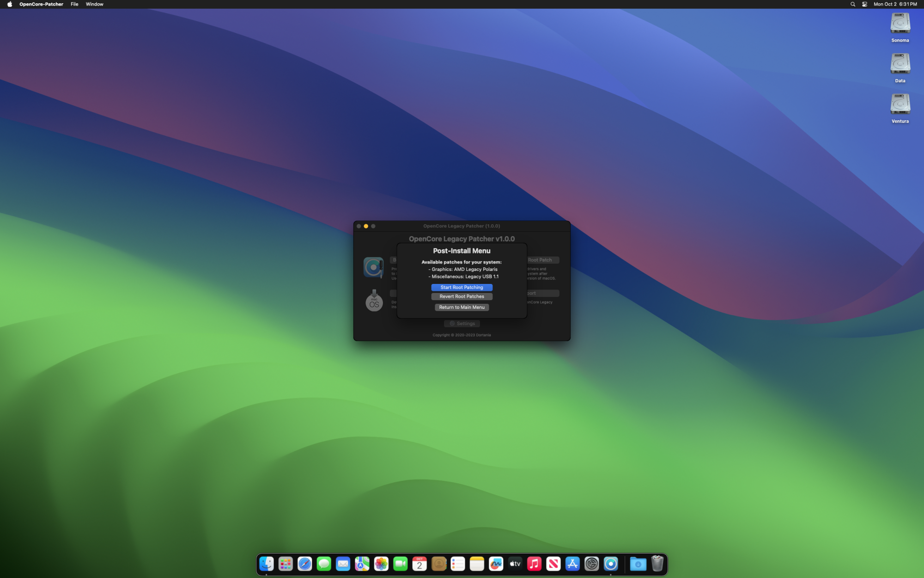Launch Safari from the dock
Image resolution: width=924 pixels, height=578 pixels.
tap(304, 564)
